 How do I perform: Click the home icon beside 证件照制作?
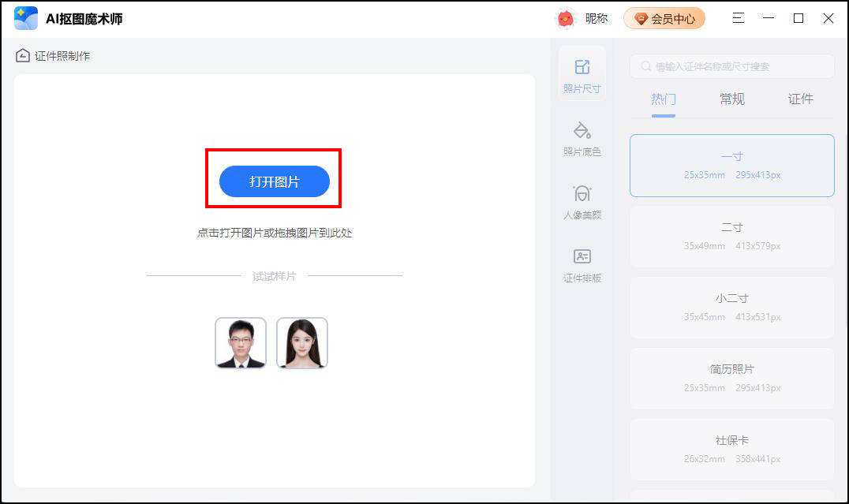[23, 55]
